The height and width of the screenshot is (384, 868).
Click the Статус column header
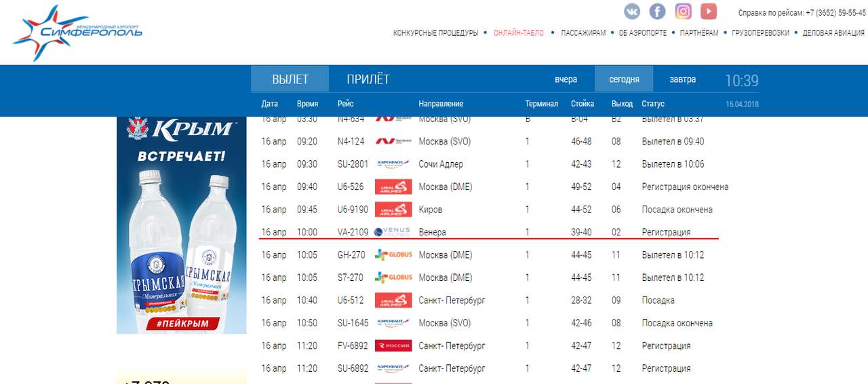pos(653,104)
